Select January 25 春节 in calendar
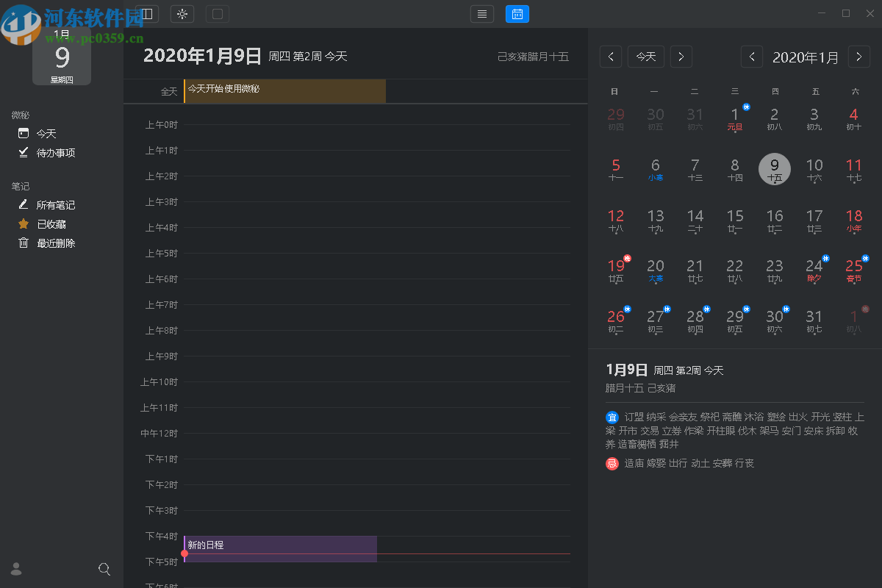The width and height of the screenshot is (882, 588). click(x=854, y=270)
